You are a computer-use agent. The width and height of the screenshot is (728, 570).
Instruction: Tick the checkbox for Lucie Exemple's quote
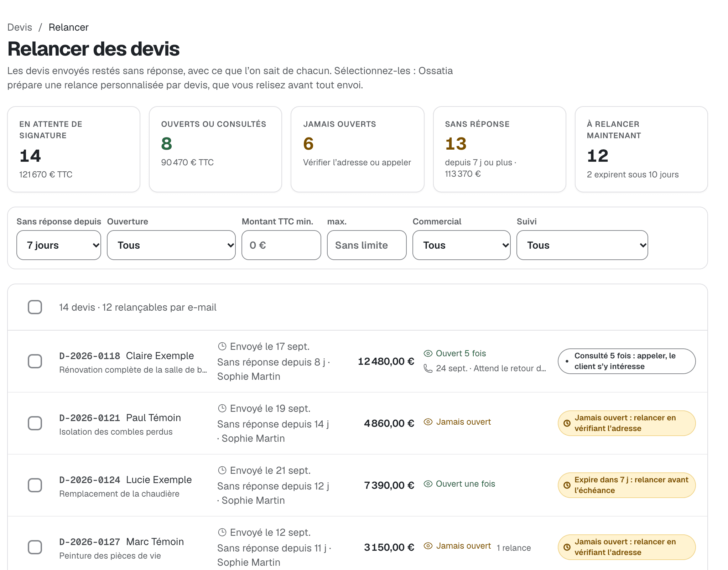pos(35,485)
